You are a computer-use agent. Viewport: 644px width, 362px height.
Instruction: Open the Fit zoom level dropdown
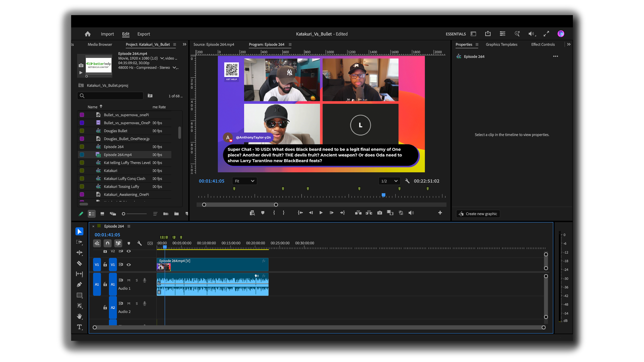[x=244, y=181]
